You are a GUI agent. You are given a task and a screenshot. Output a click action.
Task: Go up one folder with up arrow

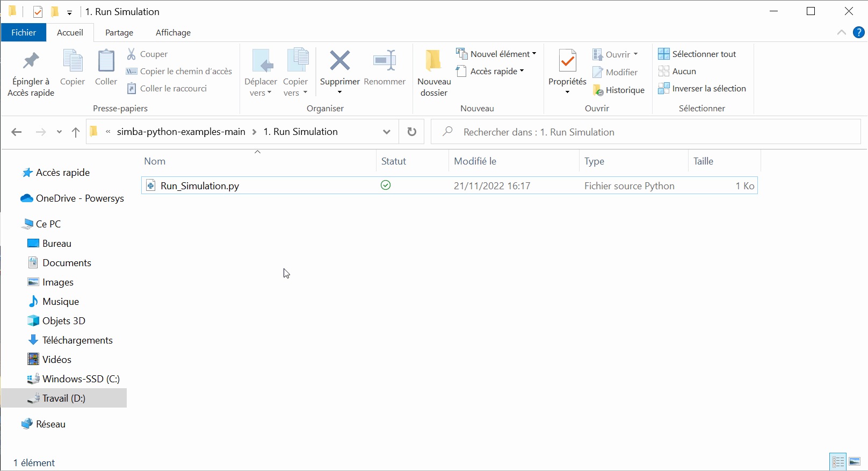76,132
